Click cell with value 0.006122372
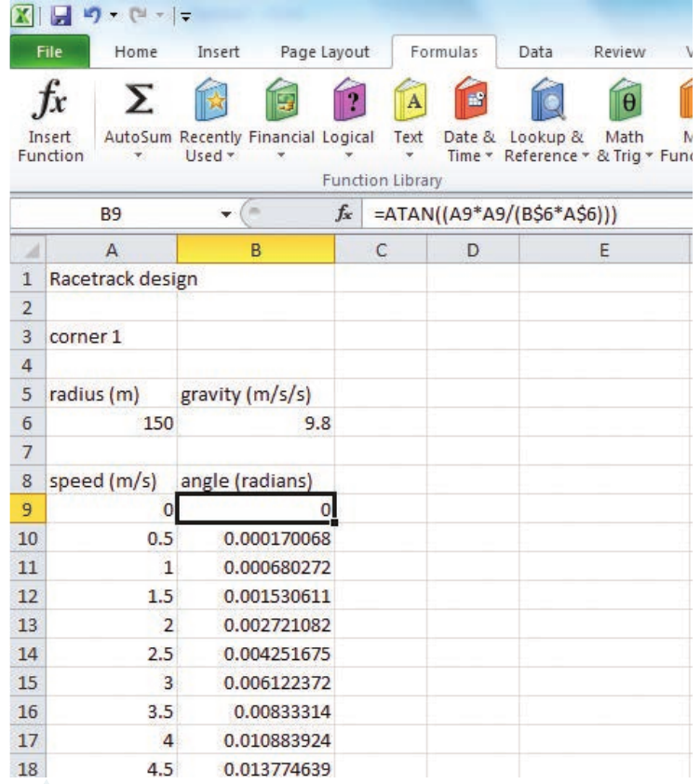This screenshot has height=784, width=700. pyautogui.click(x=255, y=683)
